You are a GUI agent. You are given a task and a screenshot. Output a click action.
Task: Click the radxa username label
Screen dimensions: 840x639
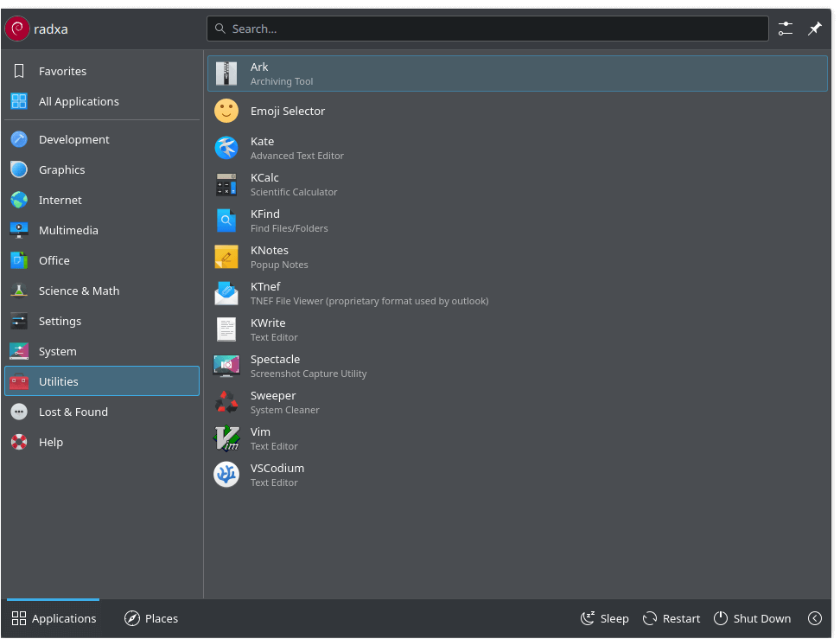(x=51, y=29)
